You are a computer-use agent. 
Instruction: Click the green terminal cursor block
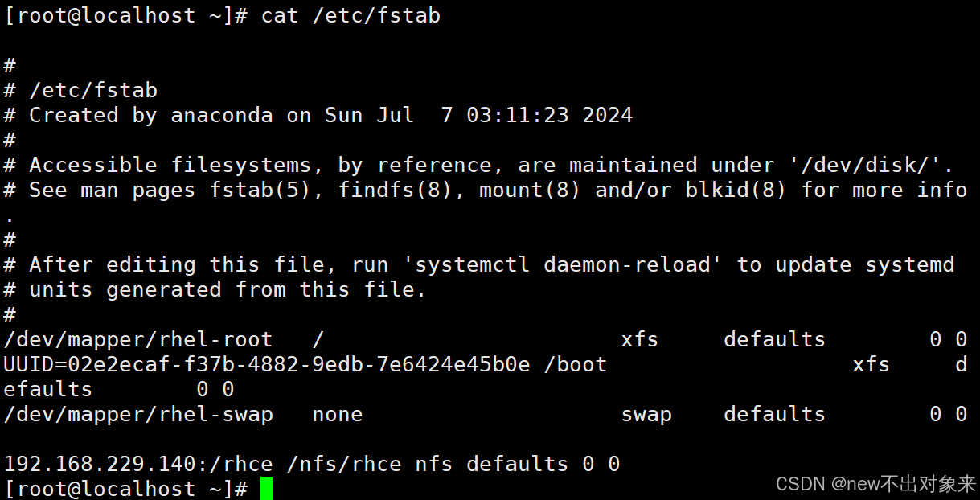click(x=266, y=488)
